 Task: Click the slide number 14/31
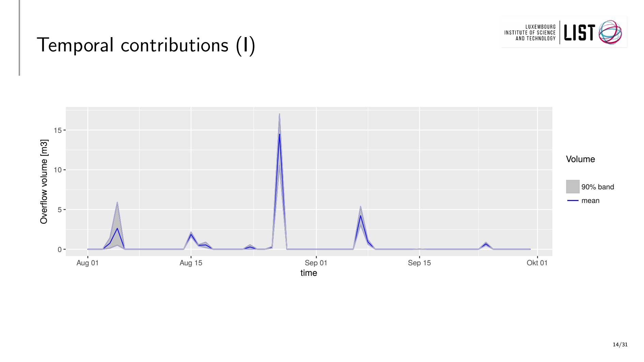pyautogui.click(x=620, y=345)
